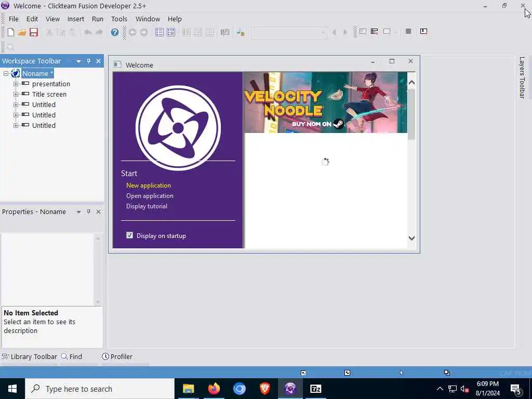Open Workspace Toolbar dropdown arrow
This screenshot has width=532, height=399.
coord(79,61)
